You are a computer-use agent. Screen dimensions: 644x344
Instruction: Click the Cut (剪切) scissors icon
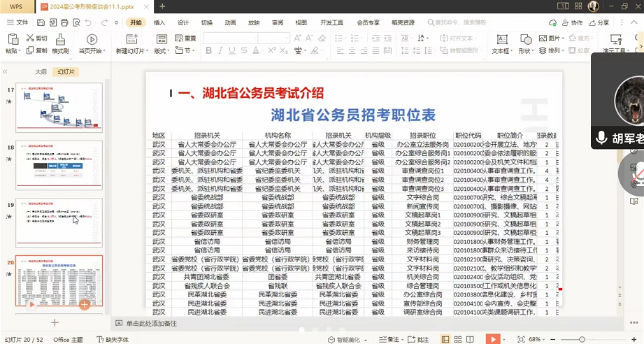(x=31, y=38)
